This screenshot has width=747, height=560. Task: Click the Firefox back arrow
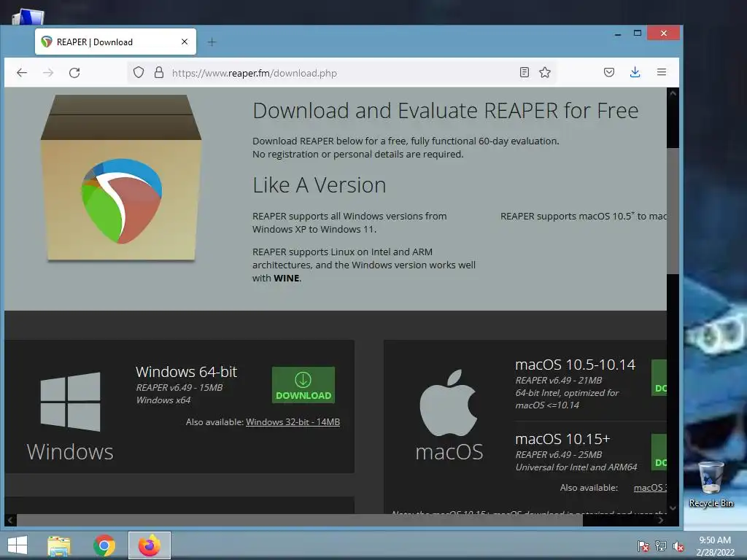click(22, 73)
